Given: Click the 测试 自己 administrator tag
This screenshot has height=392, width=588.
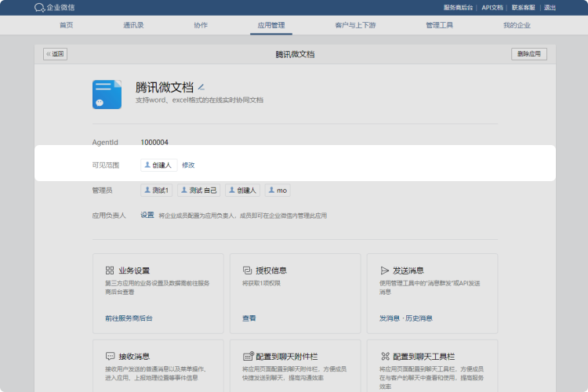Looking at the screenshot, I should tap(199, 191).
